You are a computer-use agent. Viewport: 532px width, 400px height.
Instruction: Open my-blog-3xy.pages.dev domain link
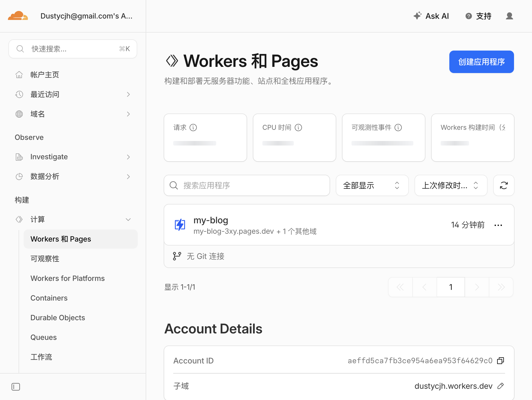pyautogui.click(x=233, y=231)
